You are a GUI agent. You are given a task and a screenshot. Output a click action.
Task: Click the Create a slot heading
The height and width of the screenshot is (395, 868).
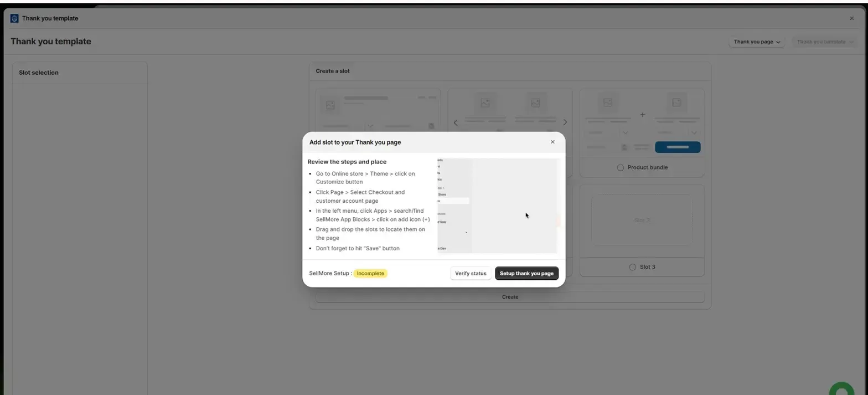point(333,71)
